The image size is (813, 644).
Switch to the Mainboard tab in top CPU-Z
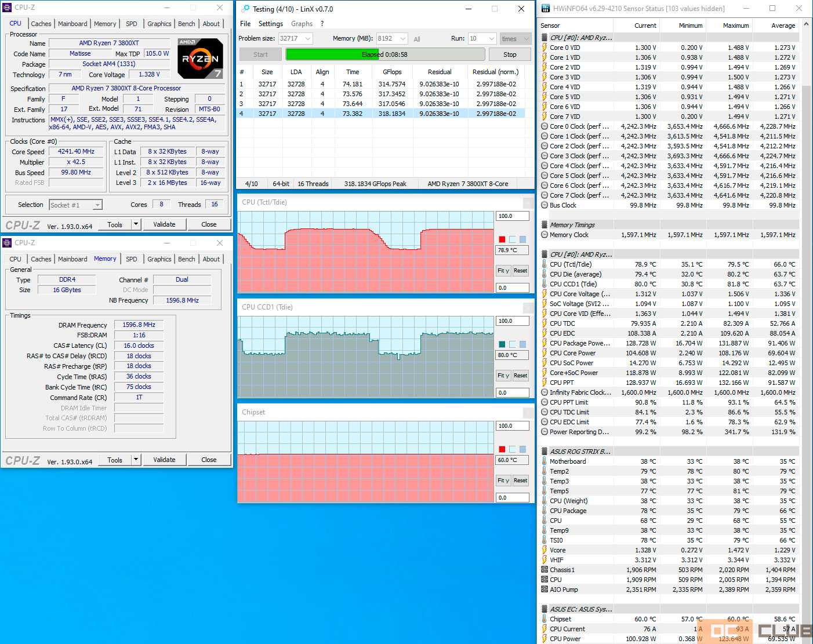coord(72,24)
